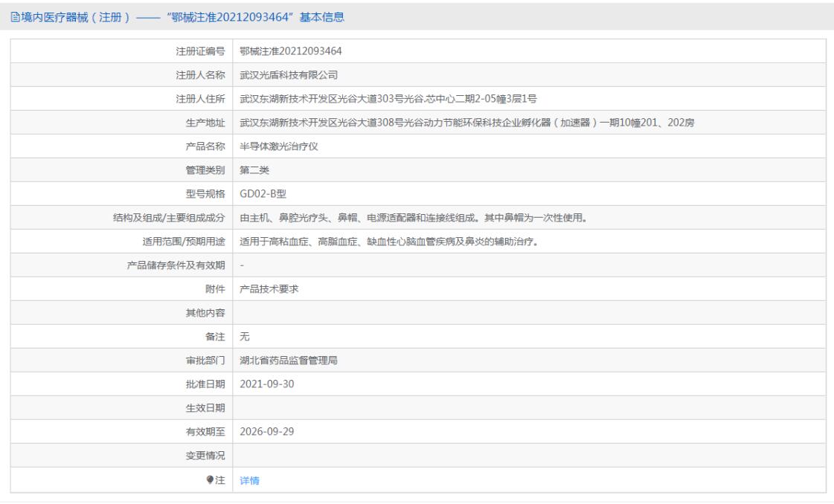Click the 生产地址 label
Screen dimensions: 834x504
(x=205, y=123)
